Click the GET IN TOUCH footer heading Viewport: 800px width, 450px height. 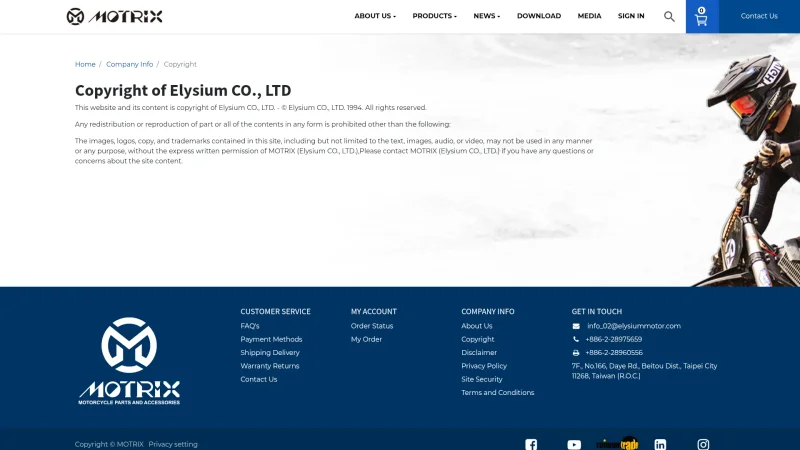tap(596, 311)
